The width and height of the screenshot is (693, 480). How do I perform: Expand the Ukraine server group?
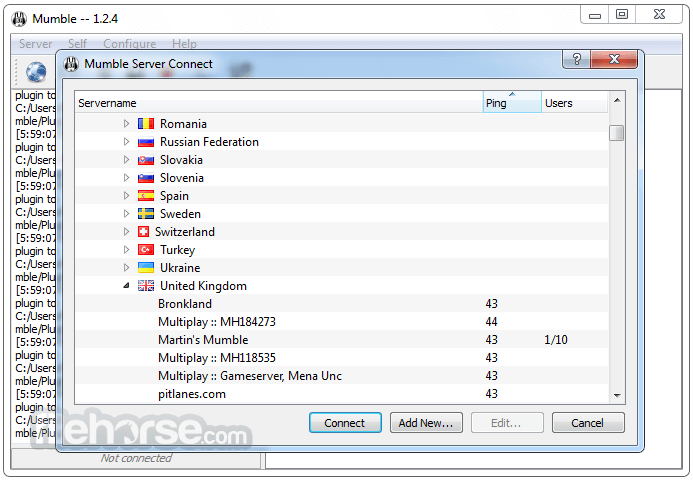(126, 268)
